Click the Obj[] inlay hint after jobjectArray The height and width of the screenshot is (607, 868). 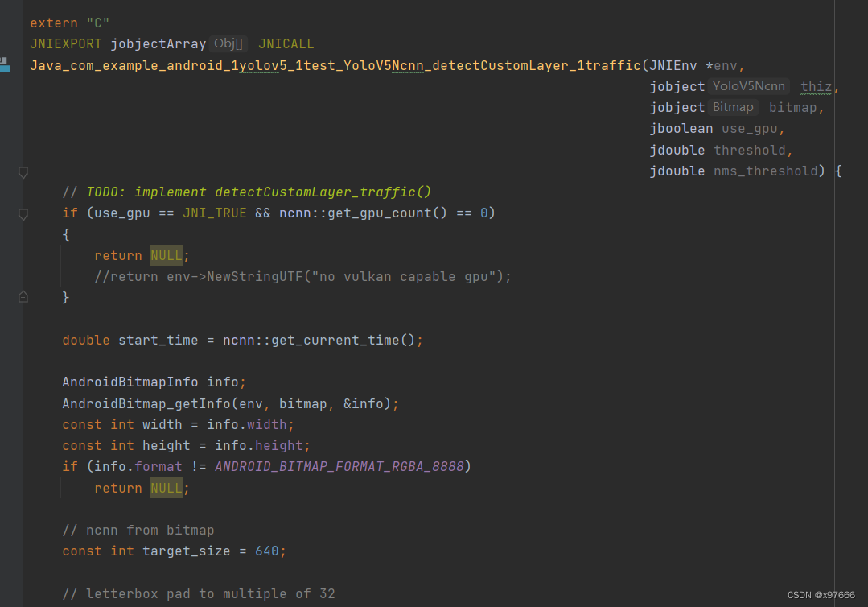pos(228,43)
